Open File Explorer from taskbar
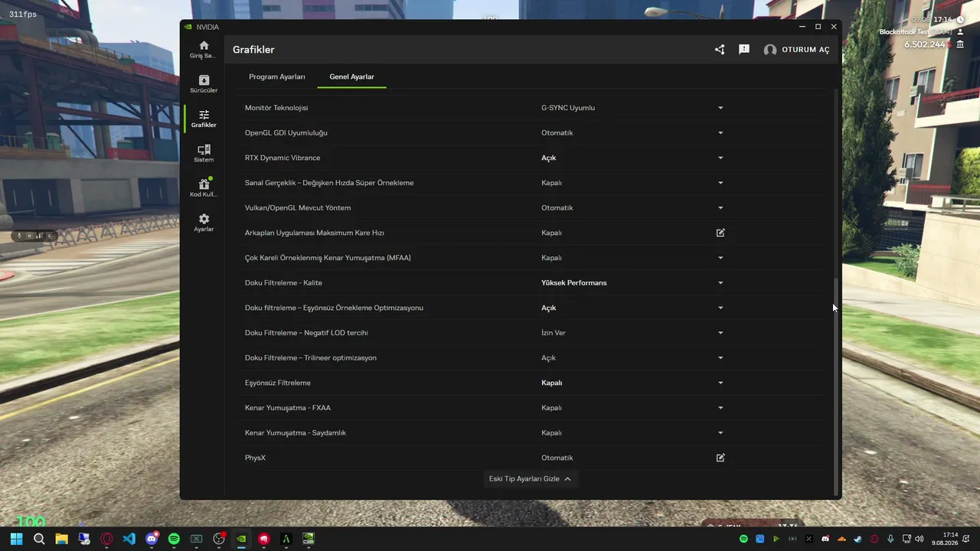This screenshot has height=551, width=980. 61,539
